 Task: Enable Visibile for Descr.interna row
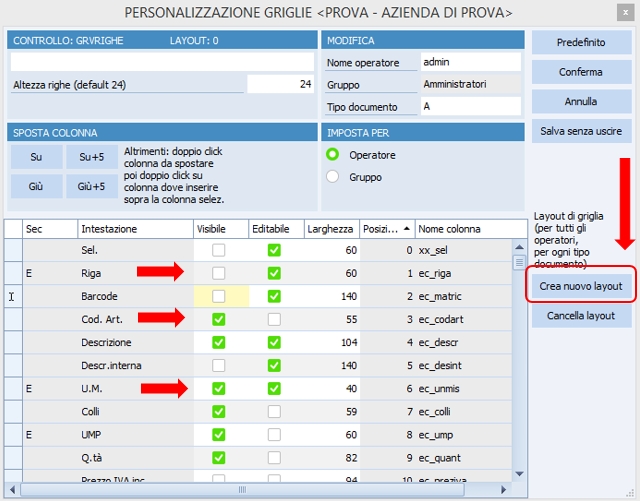(219, 365)
